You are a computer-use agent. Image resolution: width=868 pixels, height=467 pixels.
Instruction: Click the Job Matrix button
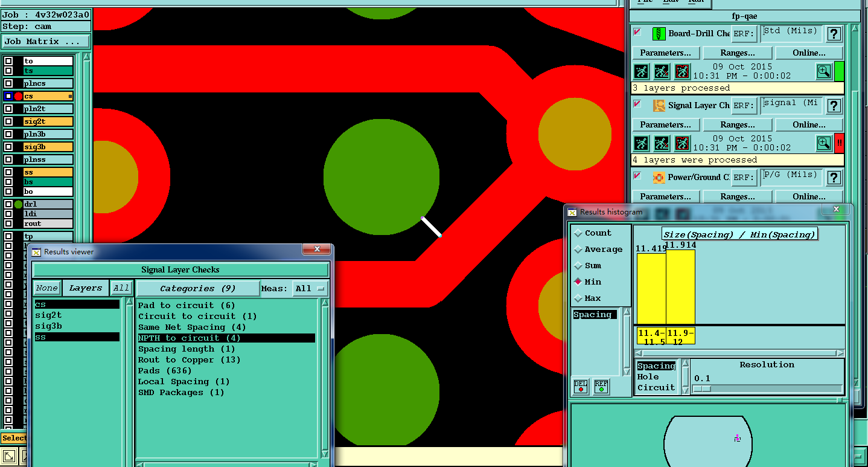click(x=45, y=42)
